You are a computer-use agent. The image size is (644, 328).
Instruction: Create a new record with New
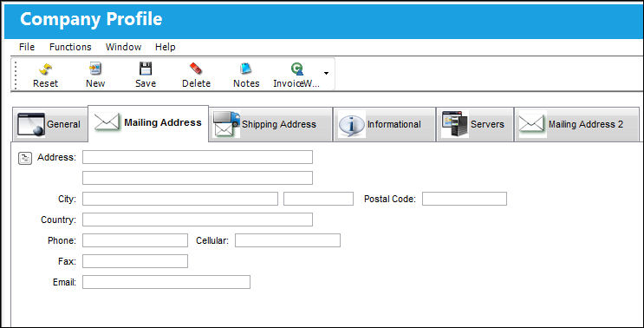click(x=95, y=75)
